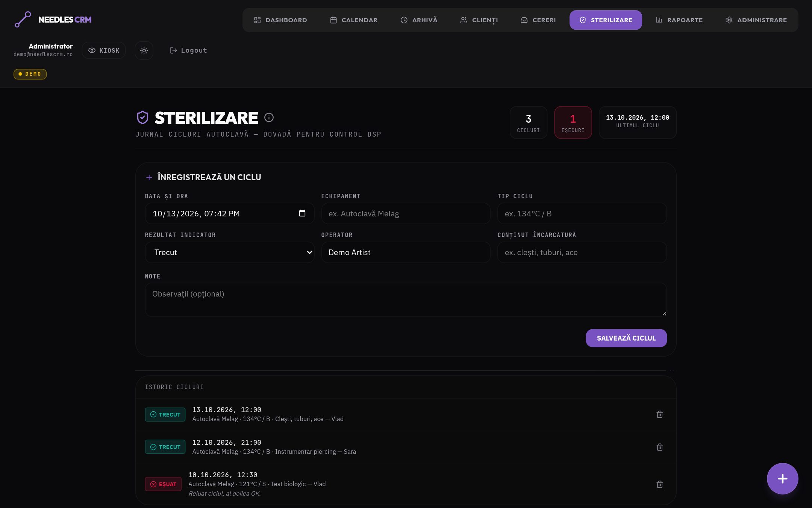Enable KIOSK view mode
The width and height of the screenshot is (812, 508).
(x=104, y=50)
